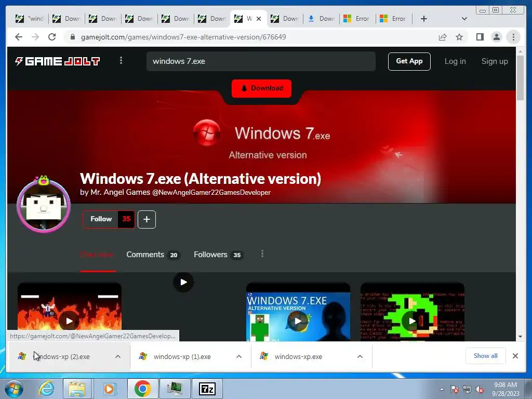Click the Game Jolt logo
The width and height of the screenshot is (532, 399).
(57, 61)
